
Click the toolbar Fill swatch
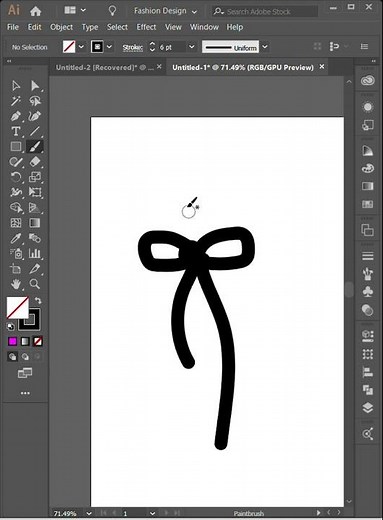click(x=18, y=307)
